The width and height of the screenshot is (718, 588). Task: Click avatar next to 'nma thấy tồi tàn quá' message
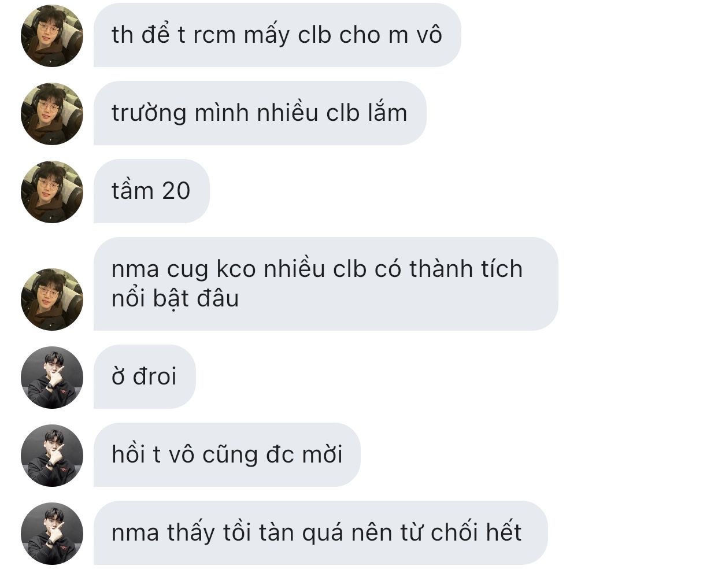(x=52, y=534)
